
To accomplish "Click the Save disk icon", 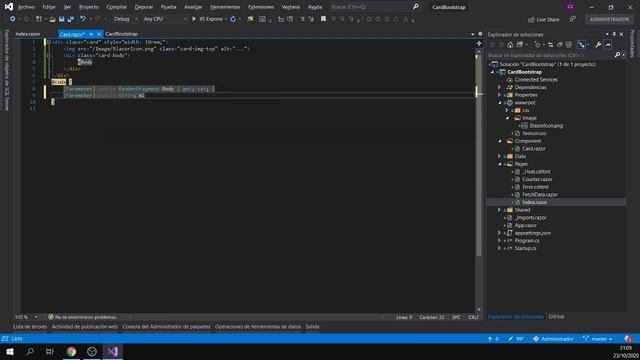I will (62, 19).
